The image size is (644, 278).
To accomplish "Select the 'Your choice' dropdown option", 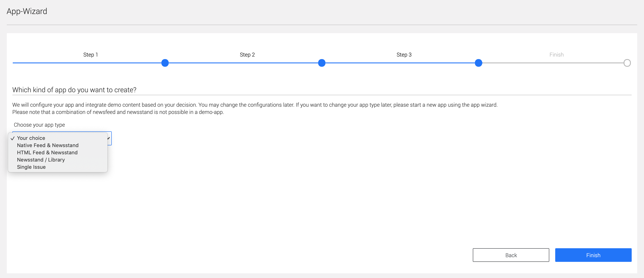I will click(31, 138).
